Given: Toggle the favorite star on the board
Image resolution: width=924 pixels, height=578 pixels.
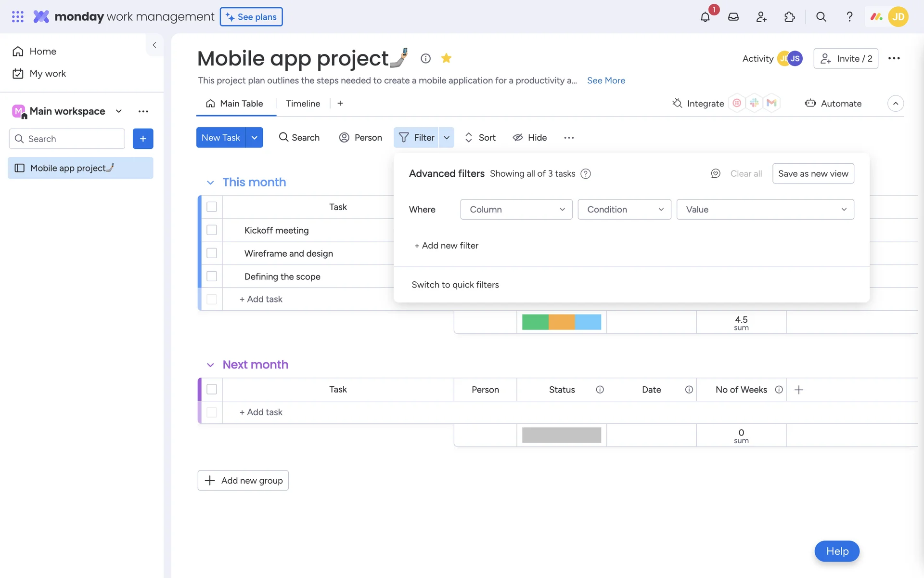Looking at the screenshot, I should point(446,58).
